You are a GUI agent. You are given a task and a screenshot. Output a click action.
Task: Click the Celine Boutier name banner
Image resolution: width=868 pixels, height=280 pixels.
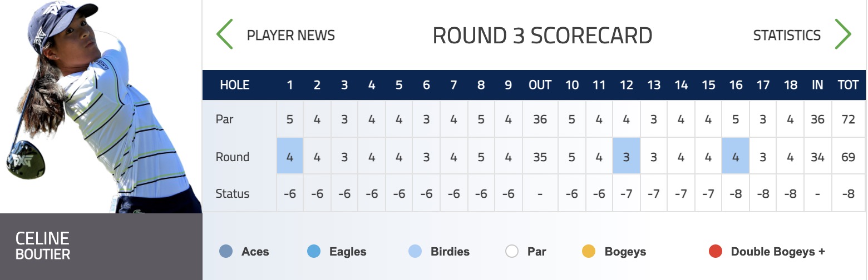tap(101, 247)
